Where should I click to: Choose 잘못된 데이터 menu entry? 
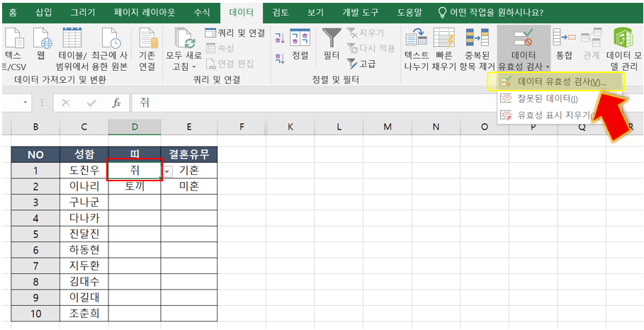pos(560,98)
